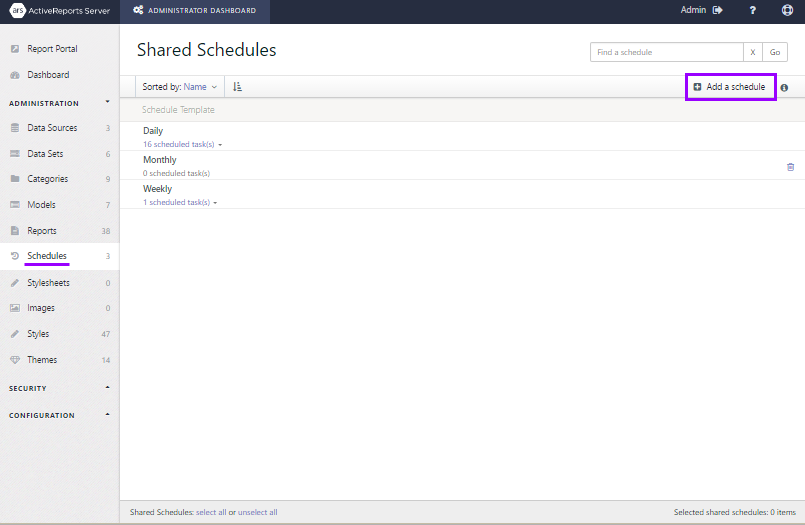Click the Stylesheets pencil icon
This screenshot has width=805, height=525.
click(x=15, y=283)
